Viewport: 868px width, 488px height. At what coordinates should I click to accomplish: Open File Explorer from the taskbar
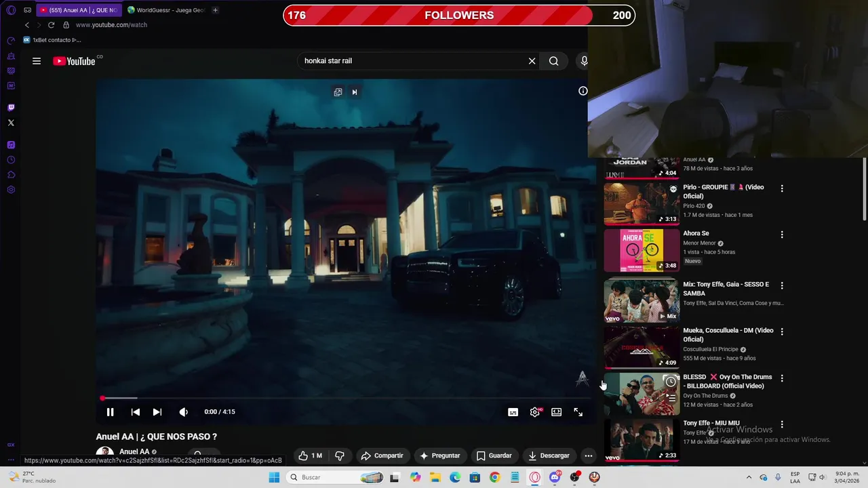click(435, 477)
